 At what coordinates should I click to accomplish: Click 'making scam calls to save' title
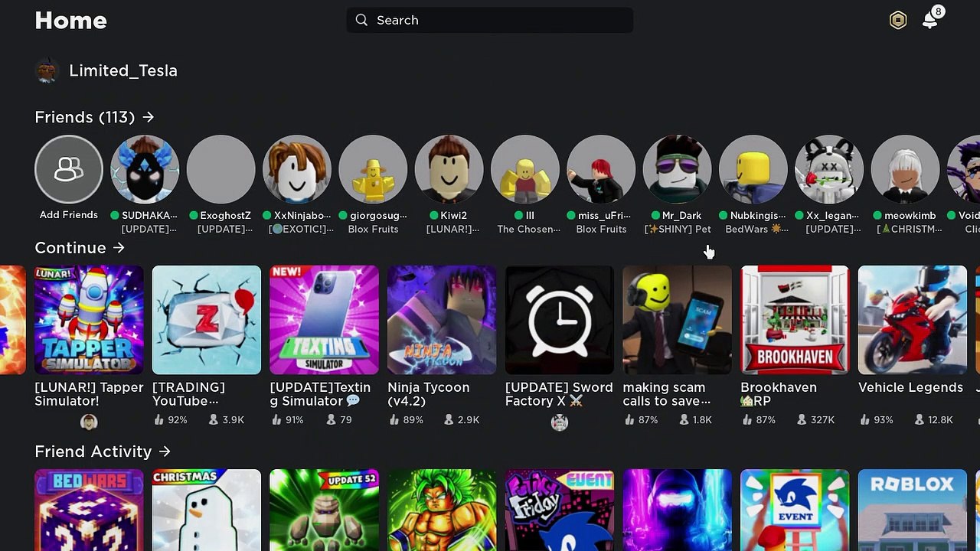pyautogui.click(x=667, y=394)
